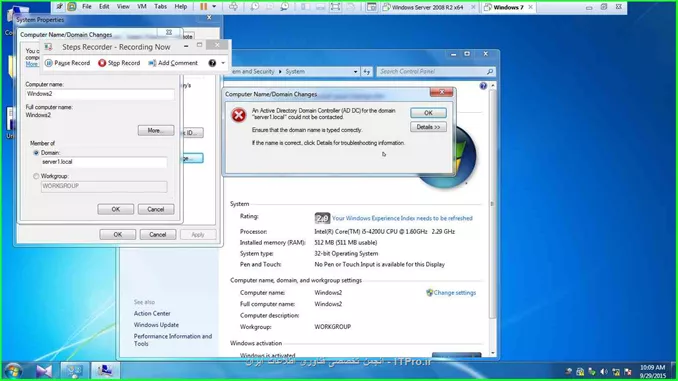Click OK on the domain error dialog
Image resolution: width=678 pixels, height=381 pixels.
coord(428,113)
